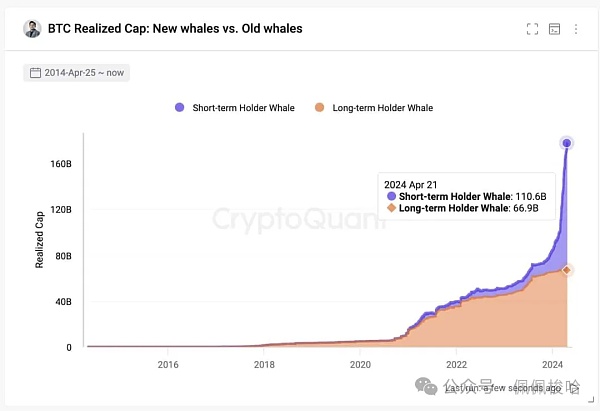The height and width of the screenshot is (411, 600).
Task: Open the 2014-Apr-25 ~ now date picker
Action: 76,73
